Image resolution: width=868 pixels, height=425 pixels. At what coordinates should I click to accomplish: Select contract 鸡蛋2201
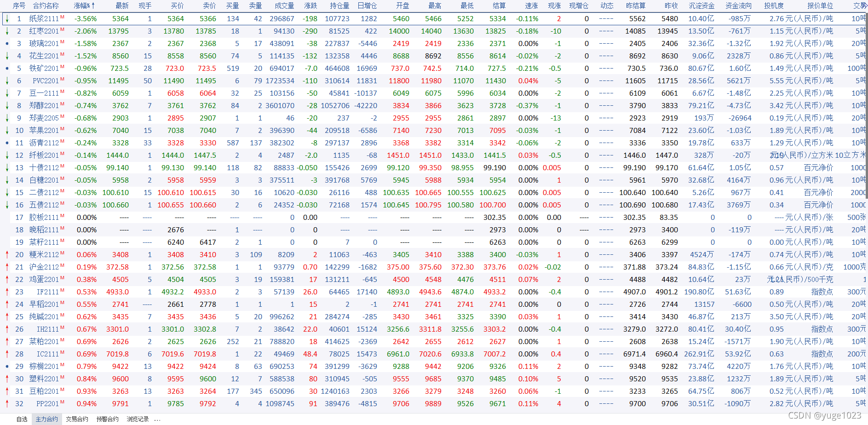[x=44, y=280]
